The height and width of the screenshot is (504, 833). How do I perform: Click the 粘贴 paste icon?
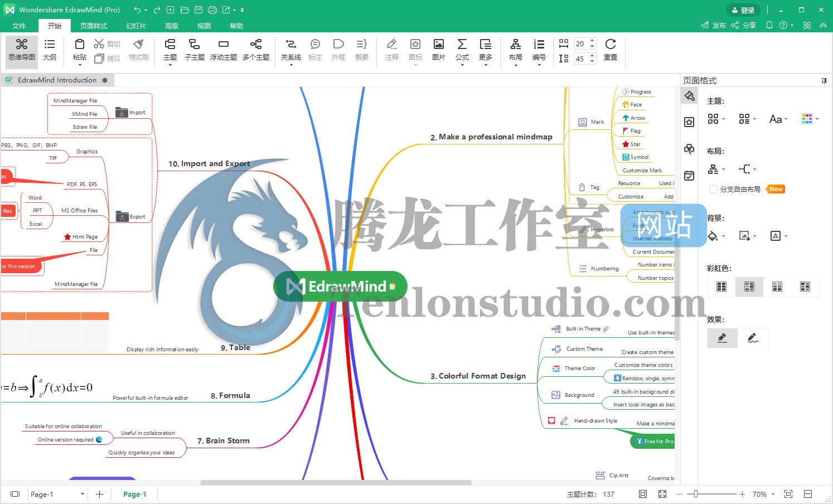80,45
